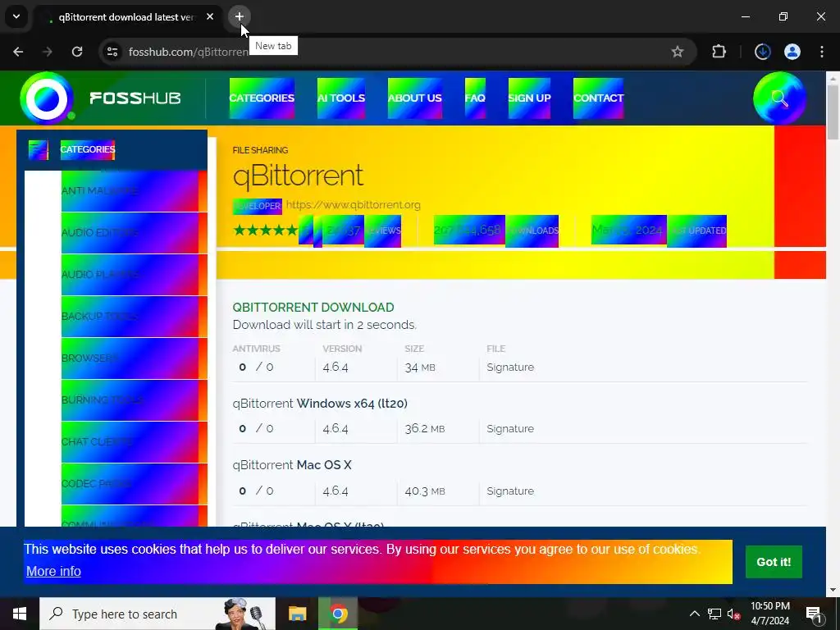Open the Chat Clients category
Image resolution: width=840 pixels, height=630 pixels.
[x=134, y=442]
